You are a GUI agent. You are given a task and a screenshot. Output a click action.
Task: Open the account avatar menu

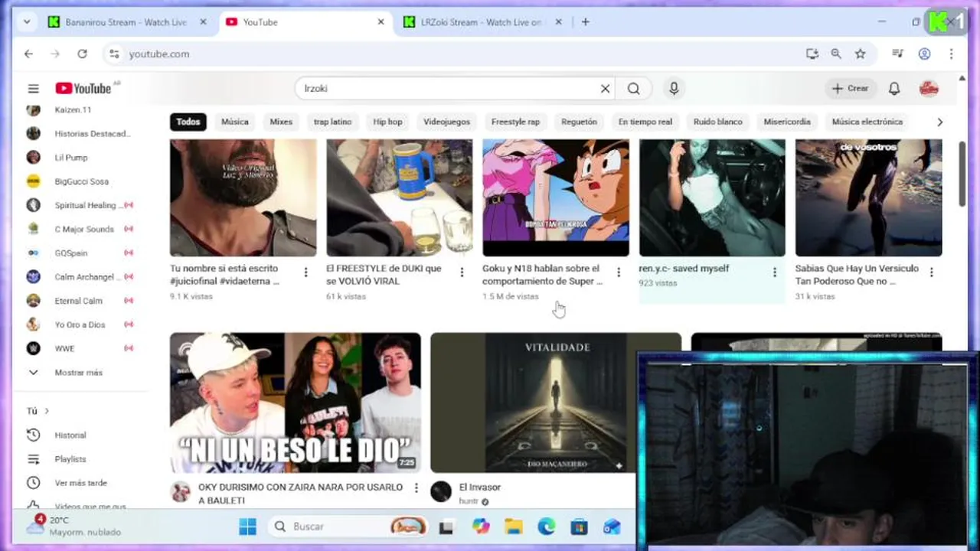tap(929, 89)
